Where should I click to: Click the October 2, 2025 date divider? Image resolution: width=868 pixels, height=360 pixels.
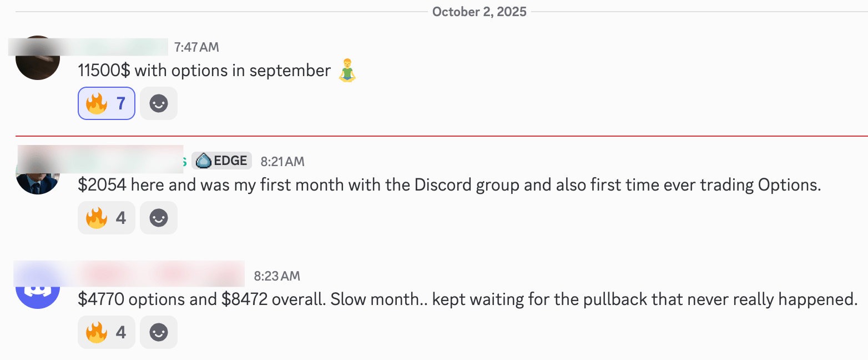[x=479, y=12]
